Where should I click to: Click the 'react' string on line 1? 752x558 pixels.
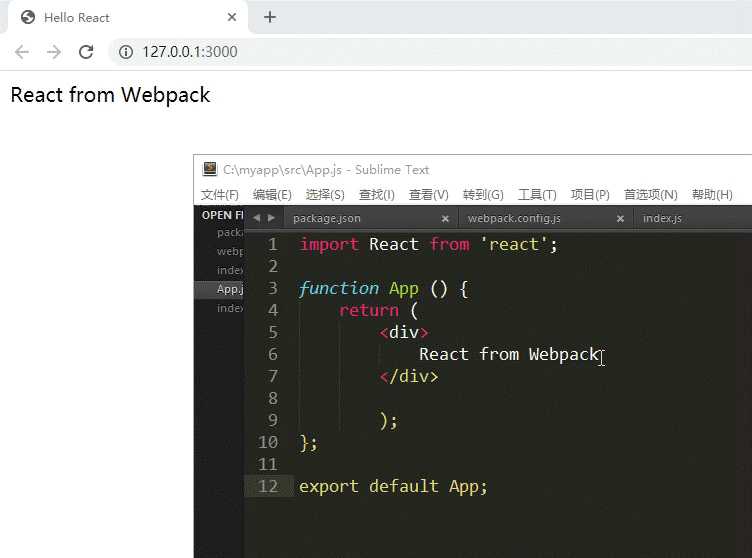pos(514,245)
